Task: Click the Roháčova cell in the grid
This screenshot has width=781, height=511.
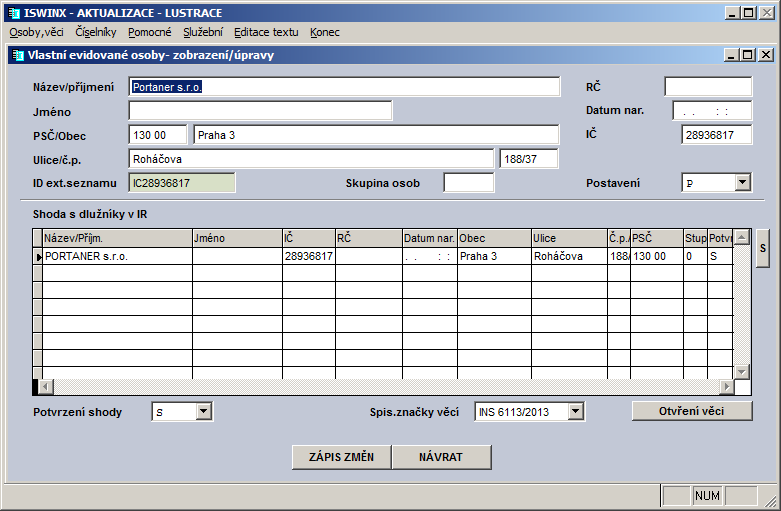Action: pyautogui.click(x=570, y=256)
